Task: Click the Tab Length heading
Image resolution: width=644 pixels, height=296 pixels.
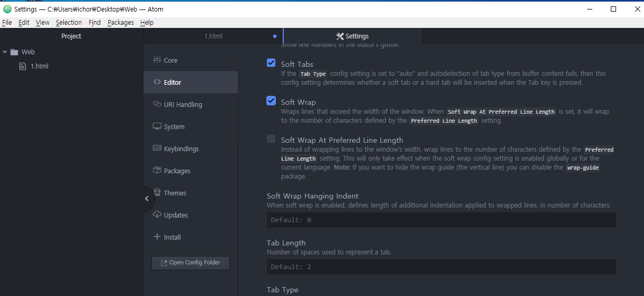Action: click(286, 243)
